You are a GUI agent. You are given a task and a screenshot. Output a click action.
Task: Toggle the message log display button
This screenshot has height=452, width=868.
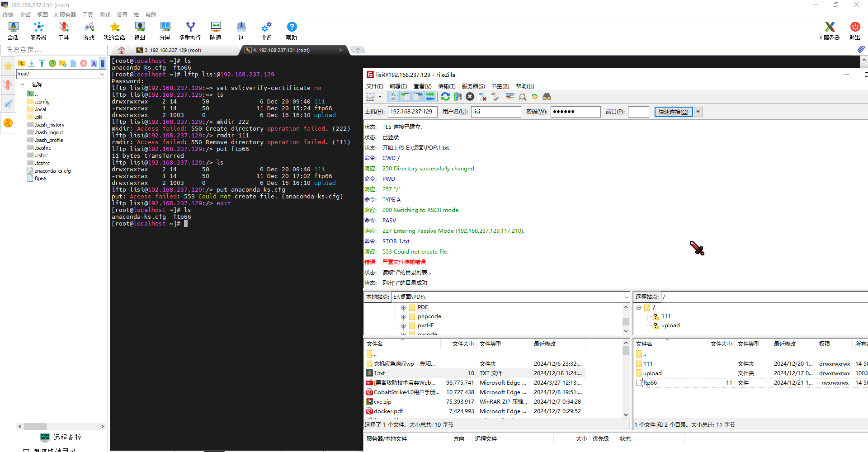[x=393, y=97]
